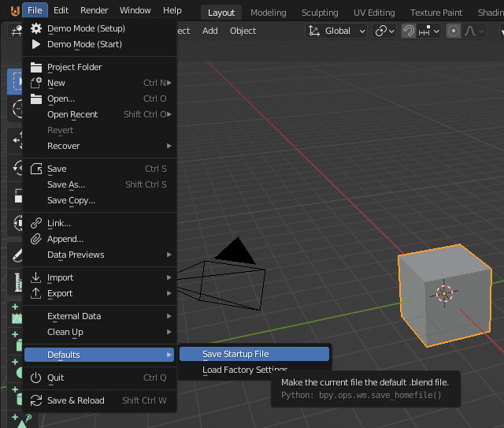
Task: Click the Open folder icon
Action: tap(36, 99)
